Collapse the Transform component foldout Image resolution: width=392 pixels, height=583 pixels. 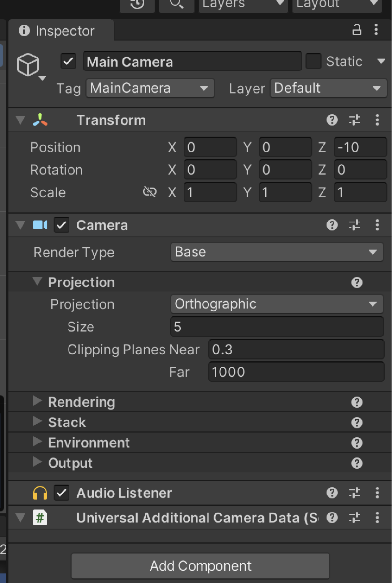tap(20, 120)
